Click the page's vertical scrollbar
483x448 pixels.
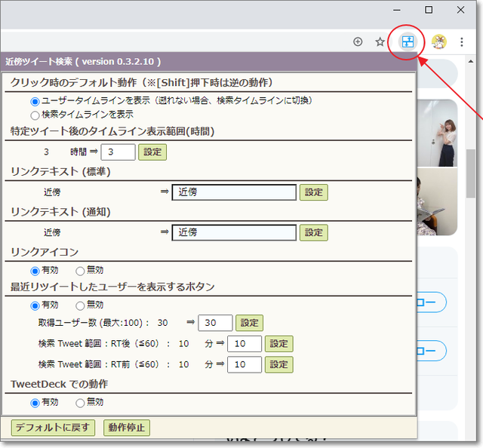tap(471, 173)
